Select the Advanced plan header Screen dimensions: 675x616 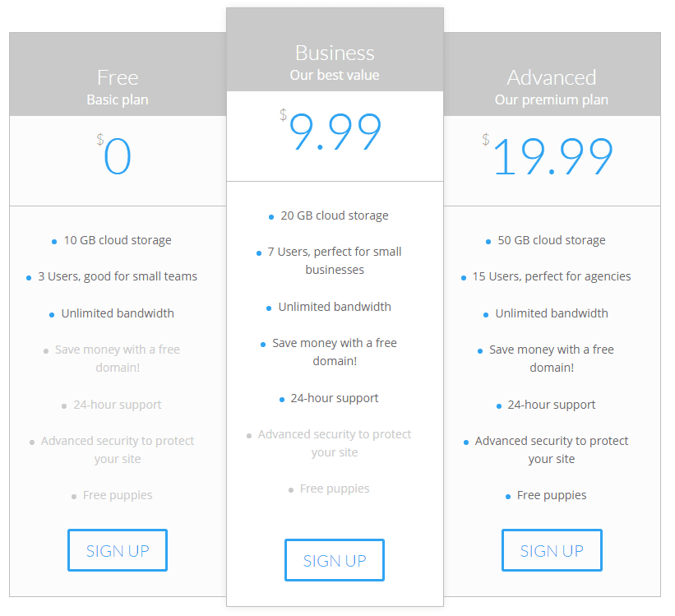click(551, 77)
